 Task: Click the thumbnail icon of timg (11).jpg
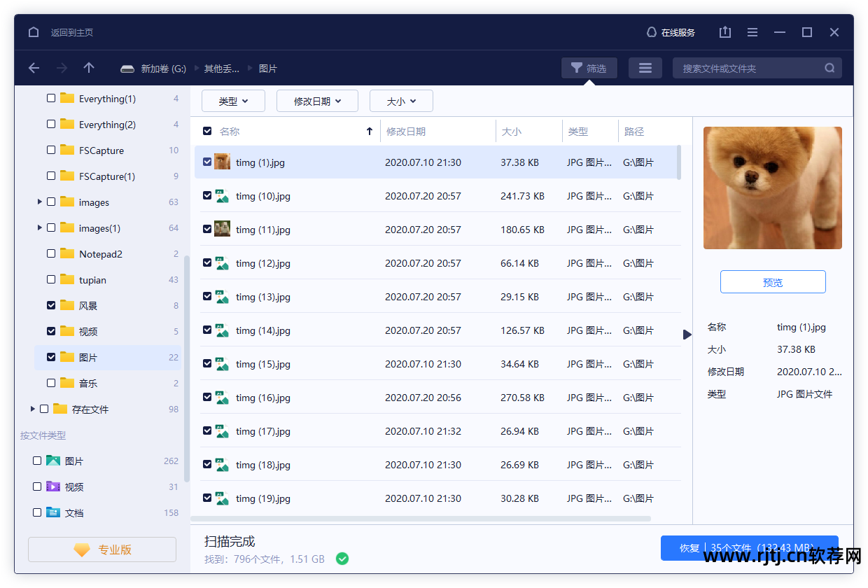222,229
